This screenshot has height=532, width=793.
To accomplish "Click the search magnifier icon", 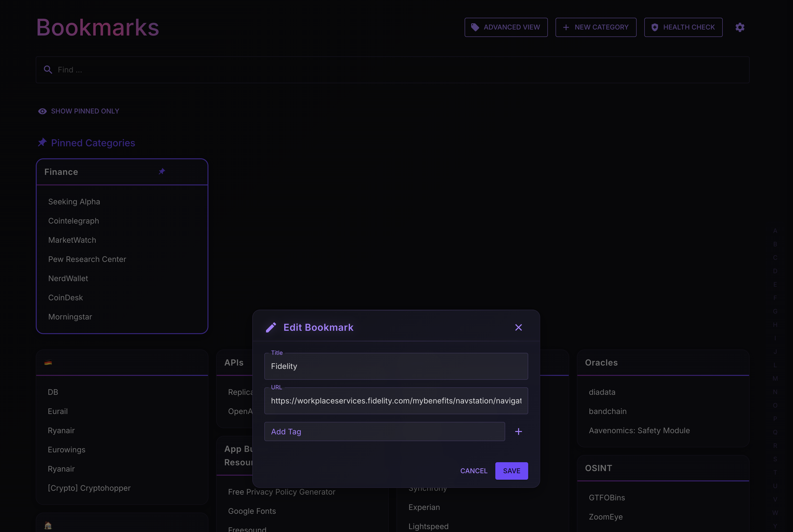I will tap(48, 70).
